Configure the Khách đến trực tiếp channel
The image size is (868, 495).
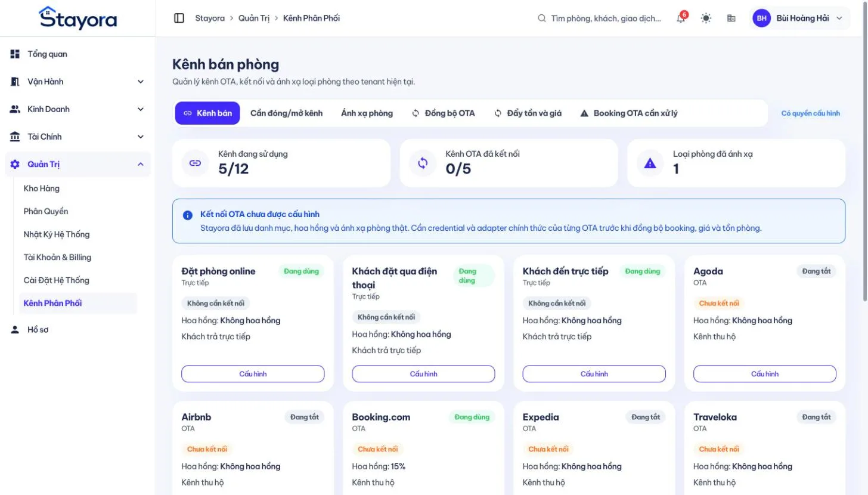click(594, 374)
